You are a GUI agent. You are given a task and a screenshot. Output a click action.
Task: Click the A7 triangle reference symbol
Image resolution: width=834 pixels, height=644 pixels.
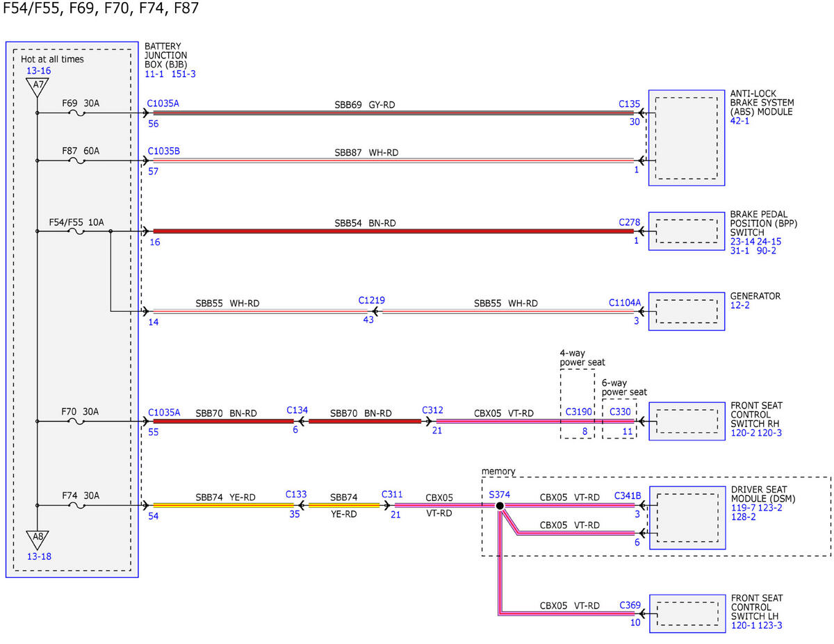click(37, 88)
